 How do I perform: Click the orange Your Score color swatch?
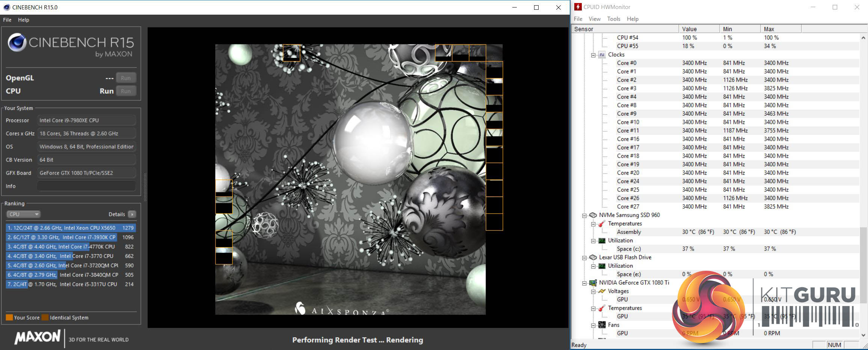pyautogui.click(x=9, y=318)
